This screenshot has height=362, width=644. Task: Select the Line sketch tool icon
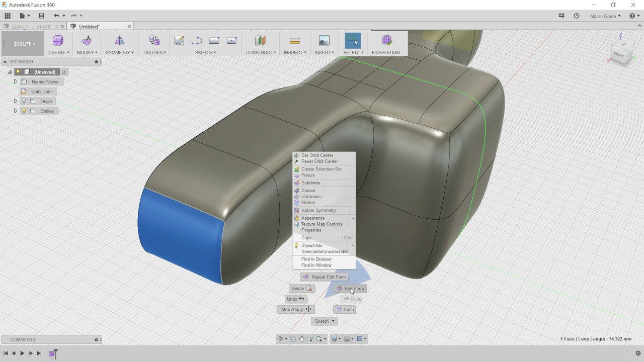197,41
